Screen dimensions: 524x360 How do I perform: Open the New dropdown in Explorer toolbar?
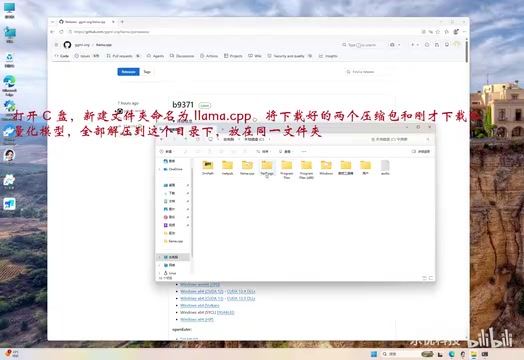pos(167,151)
